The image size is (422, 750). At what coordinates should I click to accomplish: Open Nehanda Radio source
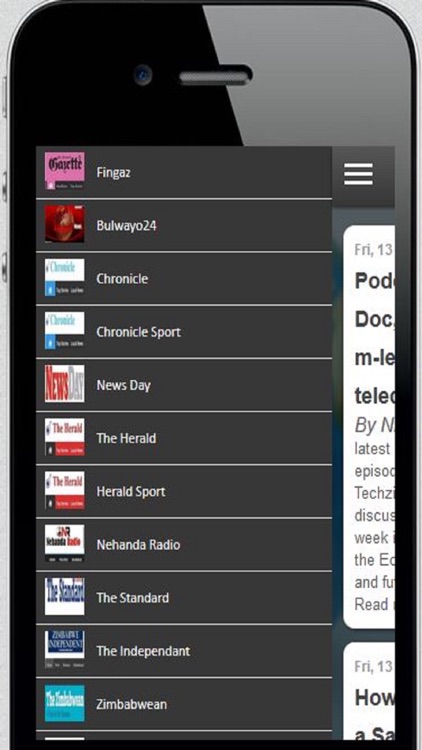click(x=184, y=544)
